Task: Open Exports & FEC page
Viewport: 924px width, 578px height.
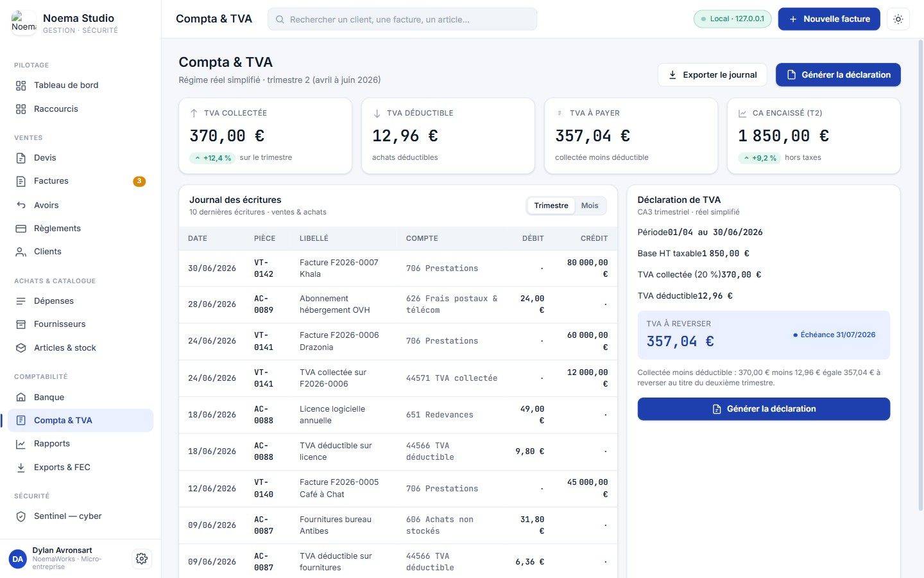Action: click(81, 468)
